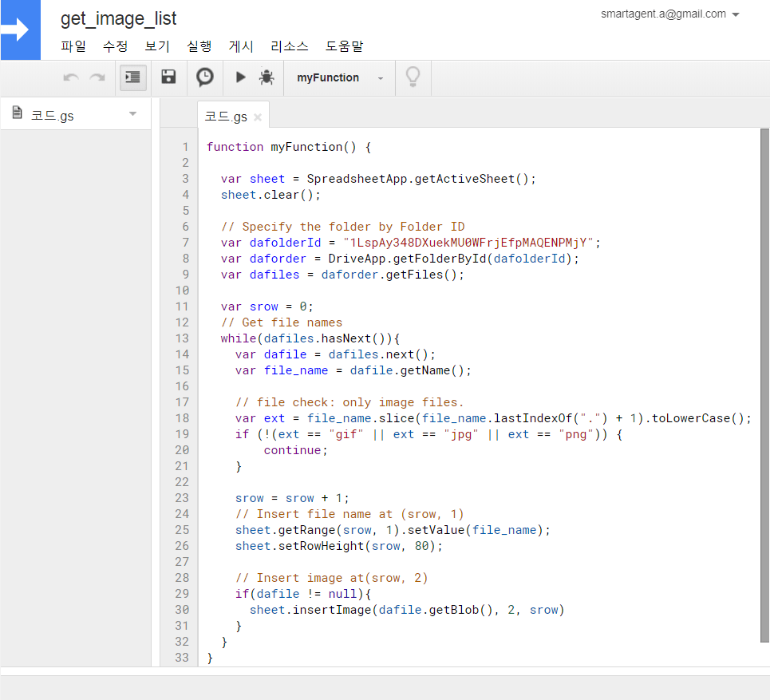
Task: Click the redo arrow in toolbar
Action: 97,77
